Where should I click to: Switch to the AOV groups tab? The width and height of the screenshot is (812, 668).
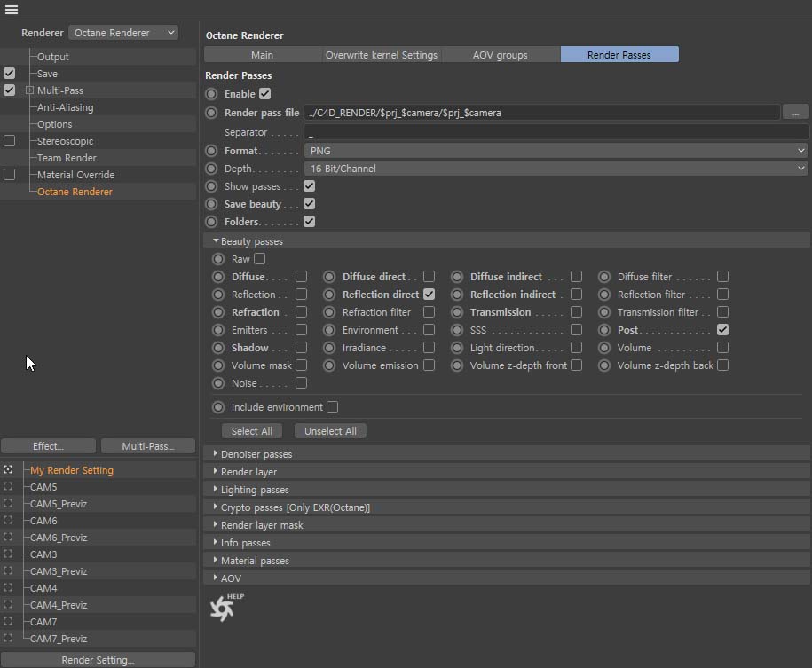click(x=501, y=55)
